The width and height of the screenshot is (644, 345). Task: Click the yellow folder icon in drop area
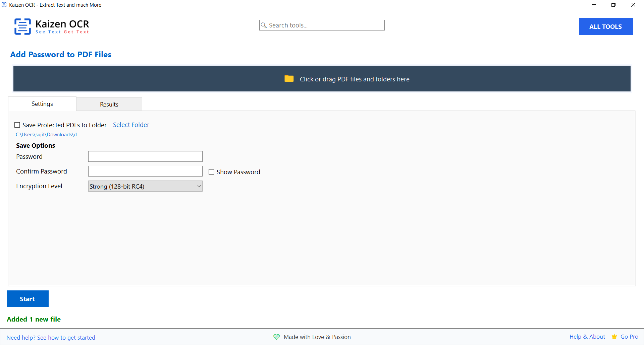pyautogui.click(x=289, y=79)
